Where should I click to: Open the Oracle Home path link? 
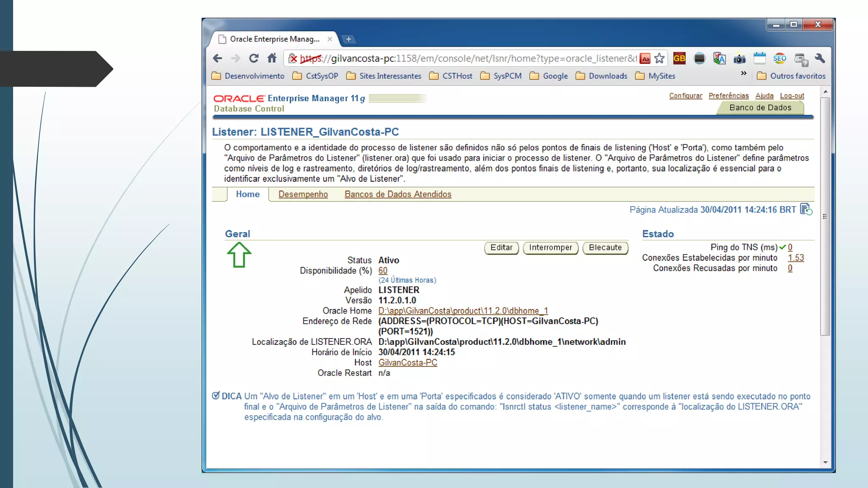[463, 311]
